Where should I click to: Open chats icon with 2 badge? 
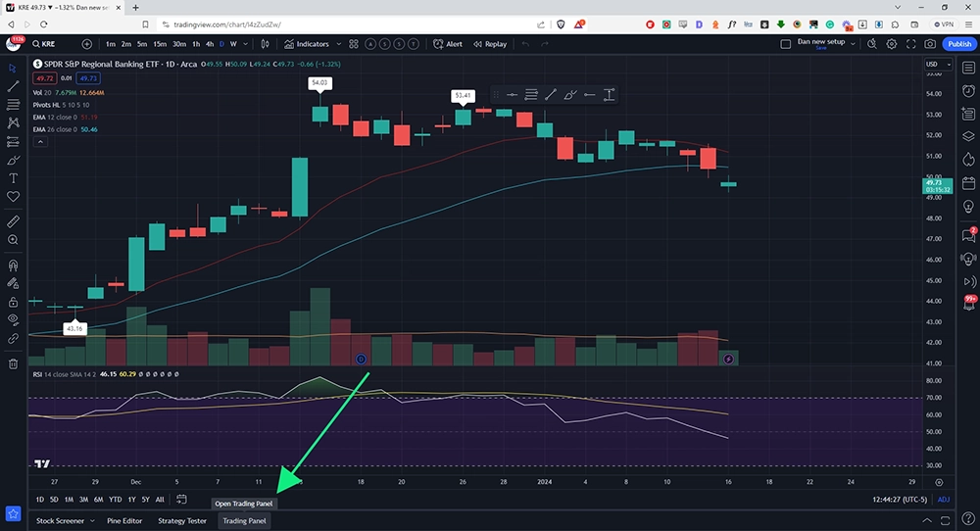pos(968,235)
